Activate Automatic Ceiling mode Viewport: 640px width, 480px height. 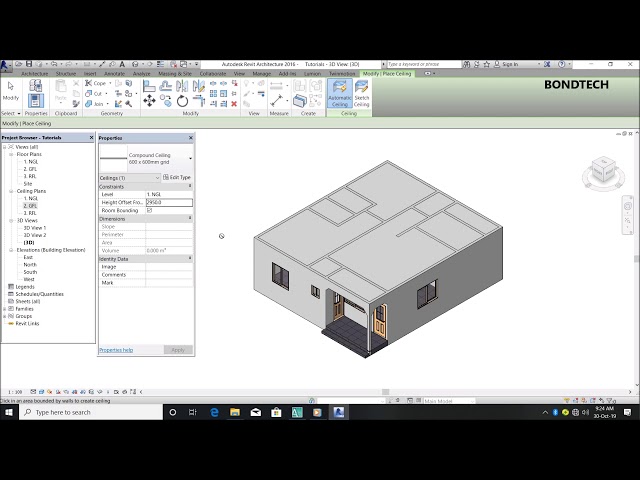[340, 94]
